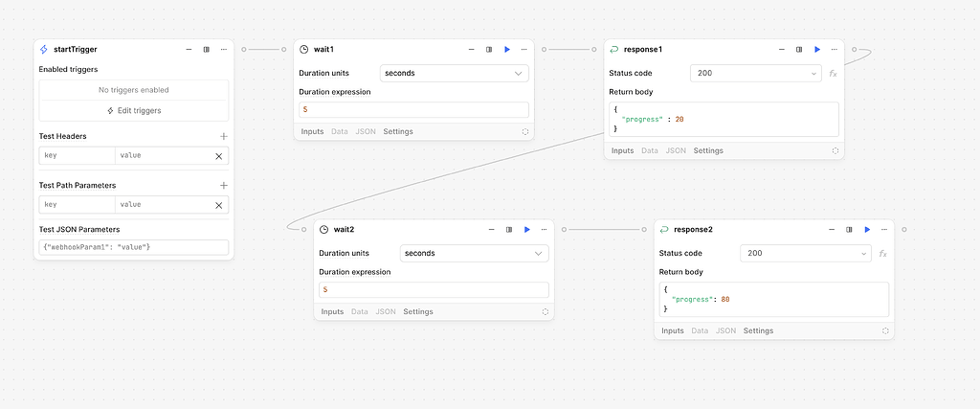Switch to wait1 JSON tab

[366, 132]
